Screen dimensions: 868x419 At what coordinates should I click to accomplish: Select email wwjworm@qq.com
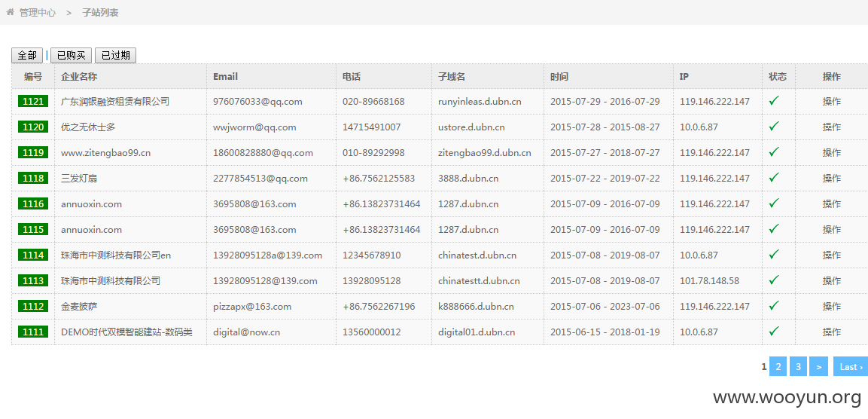254,127
